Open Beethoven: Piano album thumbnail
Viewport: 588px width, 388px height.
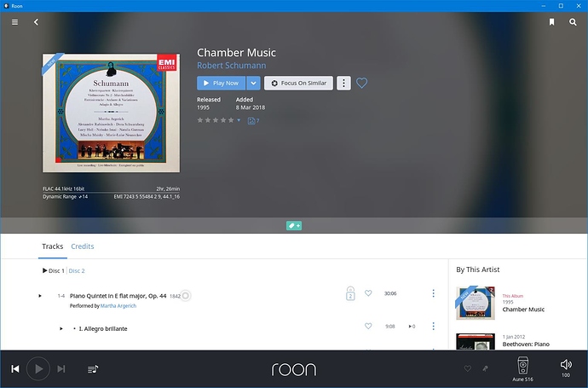(476, 341)
